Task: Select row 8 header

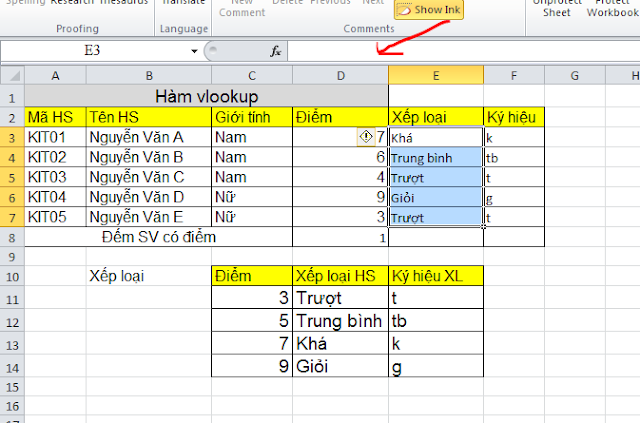Action: tap(12, 237)
